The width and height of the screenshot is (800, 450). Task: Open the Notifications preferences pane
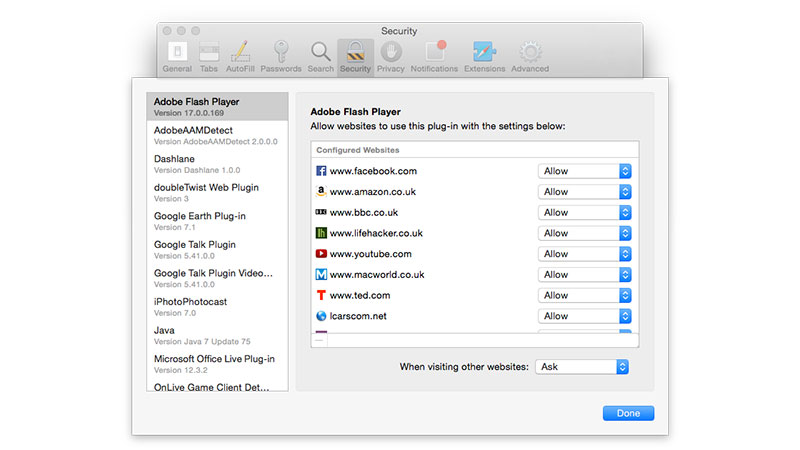[434, 57]
